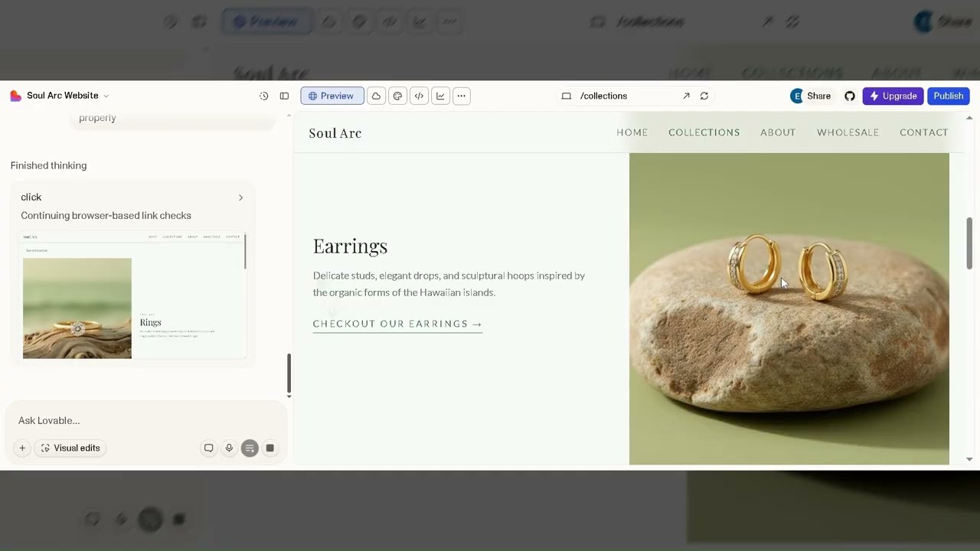Click 'Continuing browser-based link checks' text

(x=106, y=216)
